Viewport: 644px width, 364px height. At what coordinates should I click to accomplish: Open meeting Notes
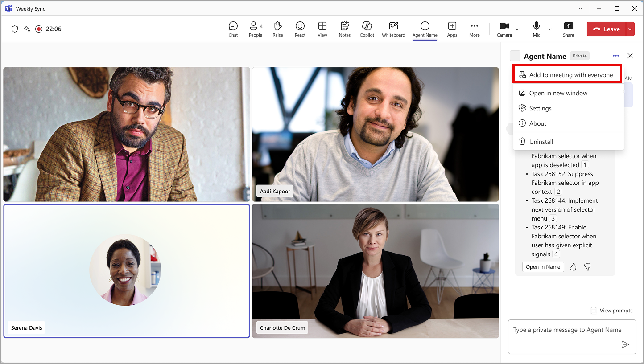point(345,29)
